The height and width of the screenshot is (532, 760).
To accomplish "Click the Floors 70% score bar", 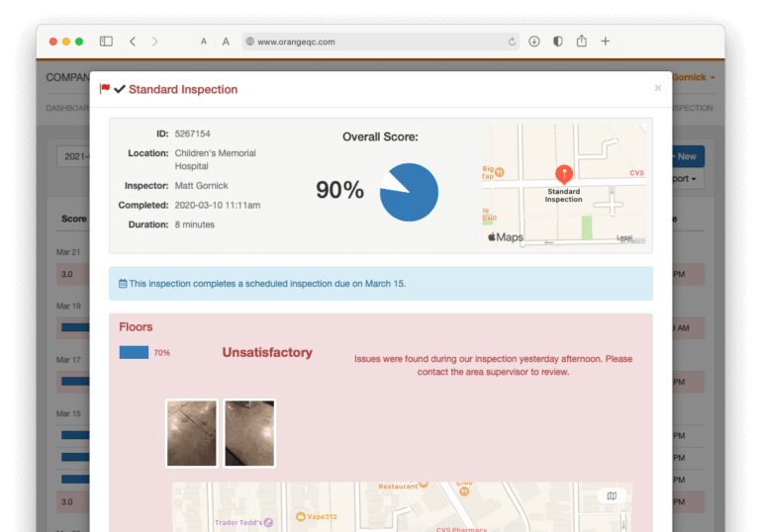I will (x=134, y=352).
